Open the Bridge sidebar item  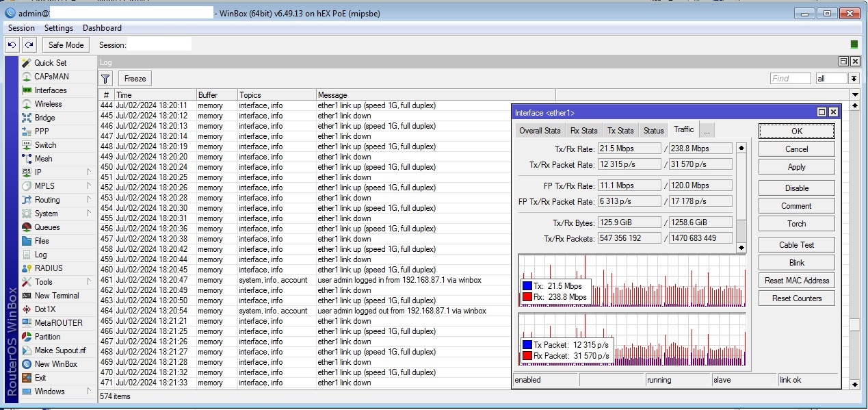44,118
